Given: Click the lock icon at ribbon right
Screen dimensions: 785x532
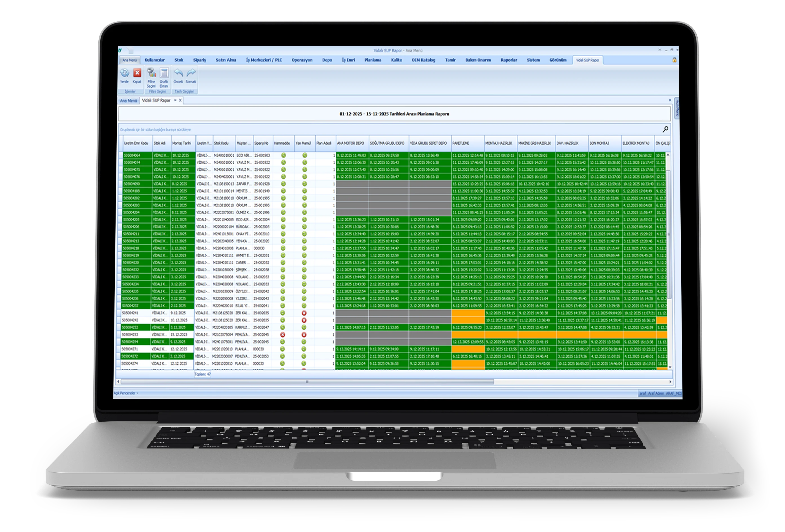Looking at the screenshot, I should [x=674, y=60].
